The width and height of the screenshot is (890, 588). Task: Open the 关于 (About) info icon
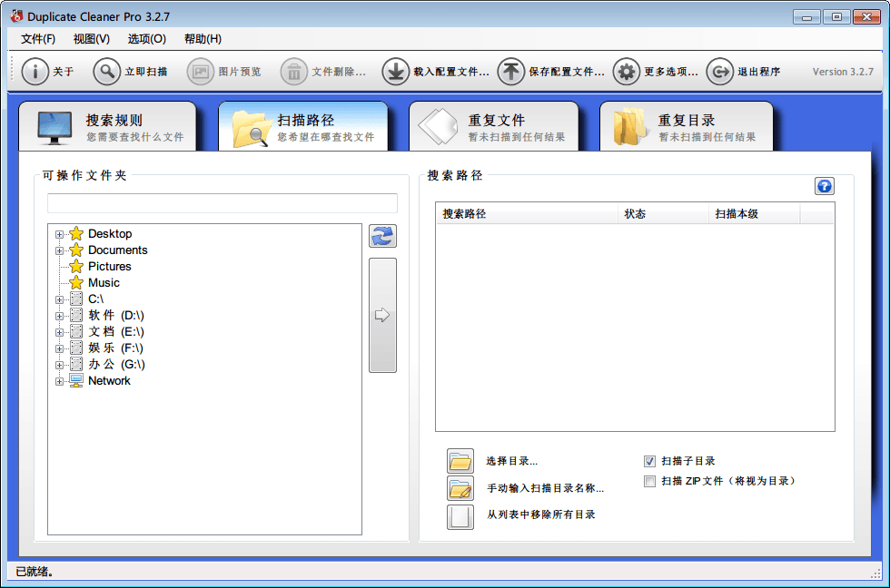(35, 72)
